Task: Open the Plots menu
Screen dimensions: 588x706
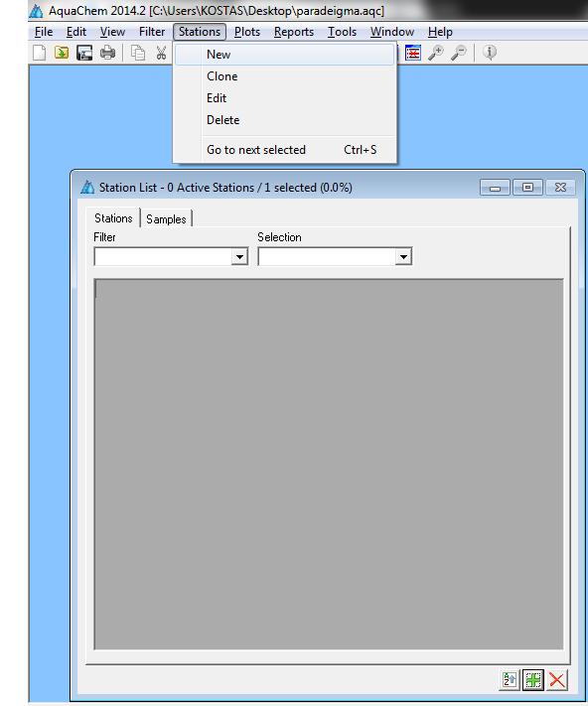Action: click(x=247, y=32)
